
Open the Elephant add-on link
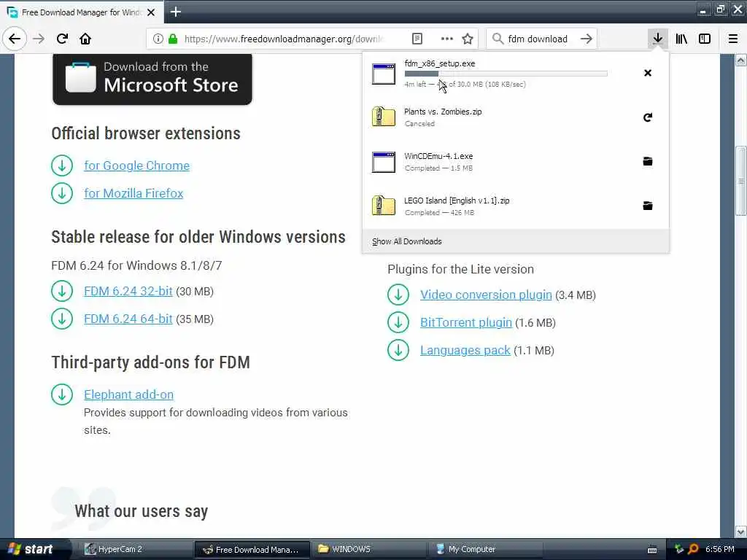(x=128, y=394)
